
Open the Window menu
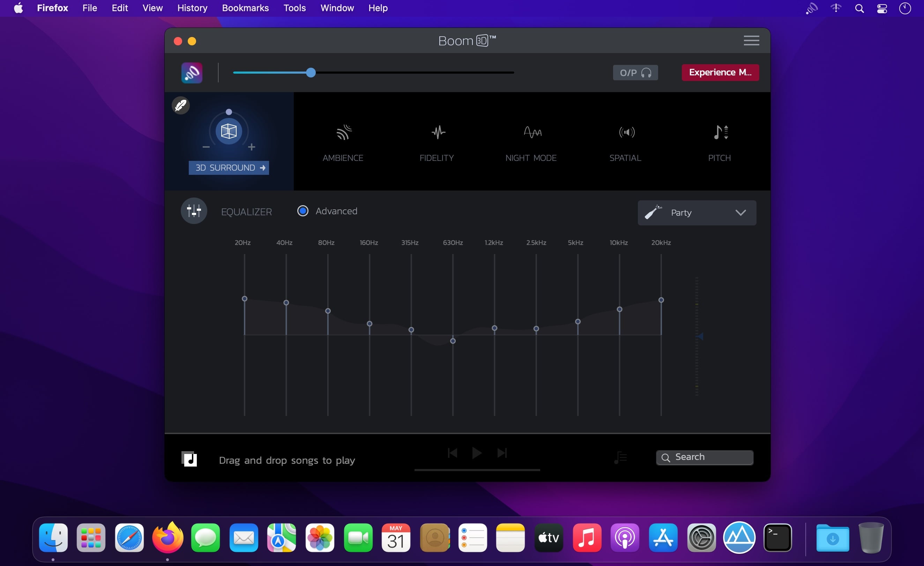click(337, 8)
